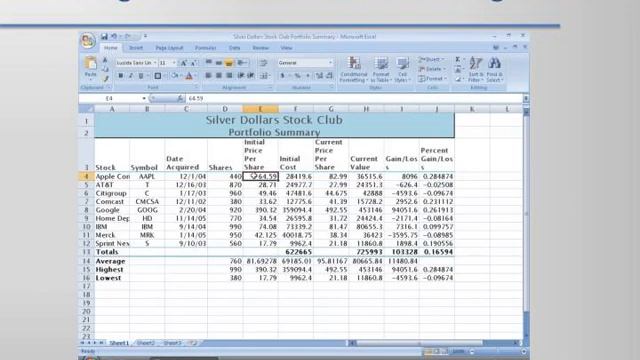Click the Redo icon in Quick Access Toolbar
640x360 pixels.
tap(128, 36)
